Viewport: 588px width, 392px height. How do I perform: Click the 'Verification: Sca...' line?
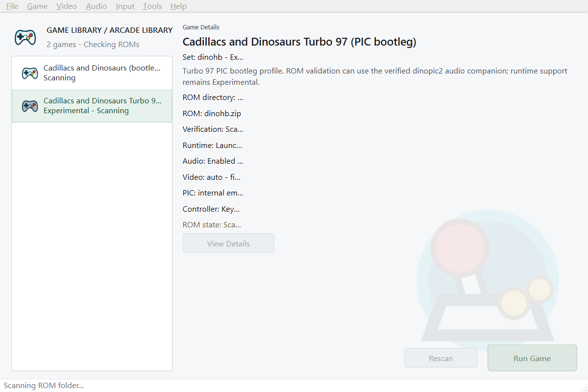(x=213, y=129)
